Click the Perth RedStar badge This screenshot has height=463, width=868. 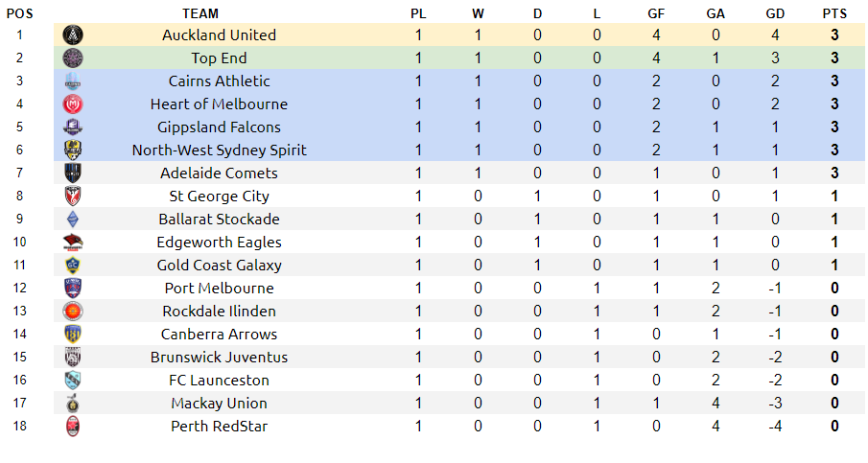(73, 427)
